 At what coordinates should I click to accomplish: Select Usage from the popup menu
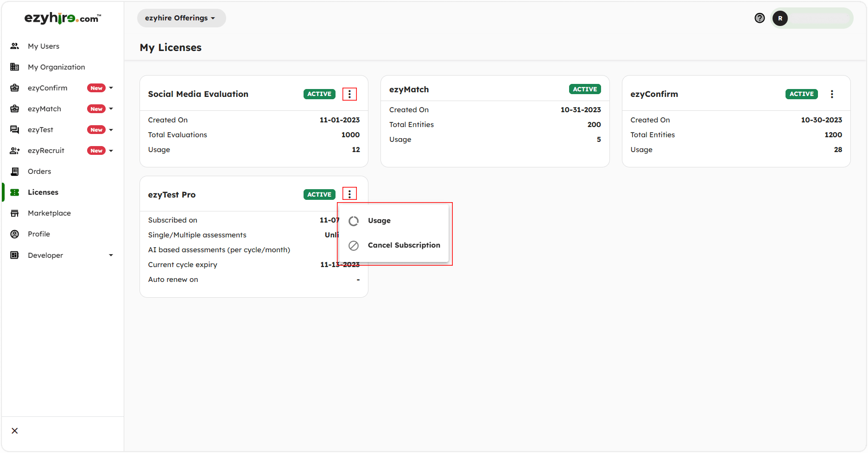pyautogui.click(x=394, y=221)
